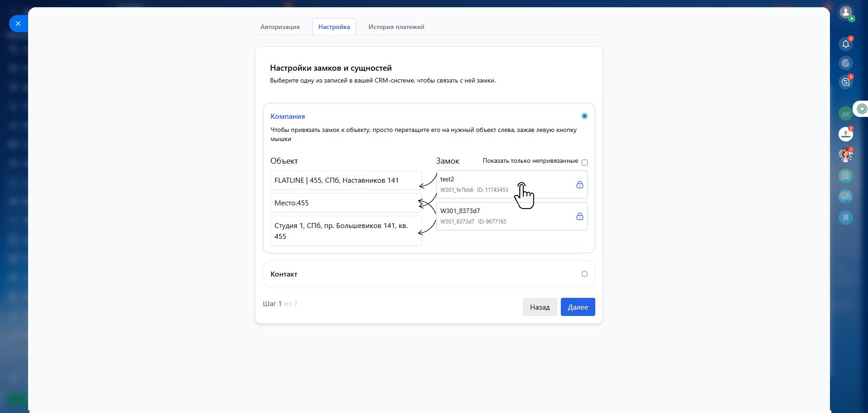This screenshot has height=413, width=868.
Task: Open the radham chat avatar
Action: 845,135
